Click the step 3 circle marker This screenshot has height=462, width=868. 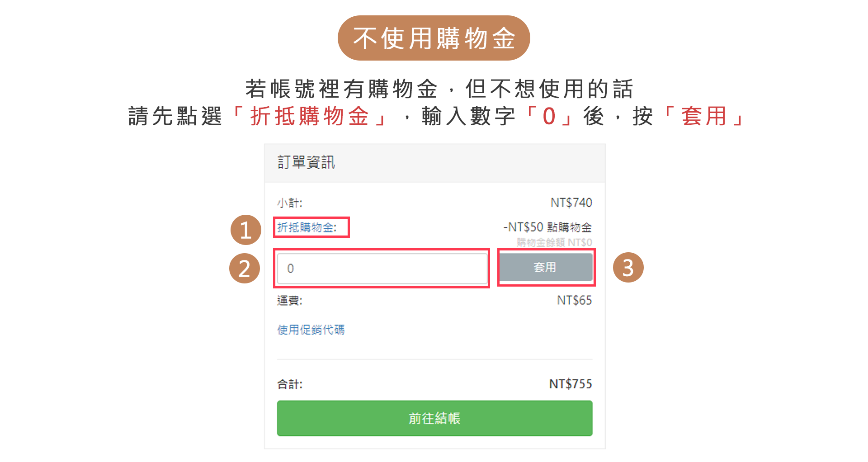628,268
